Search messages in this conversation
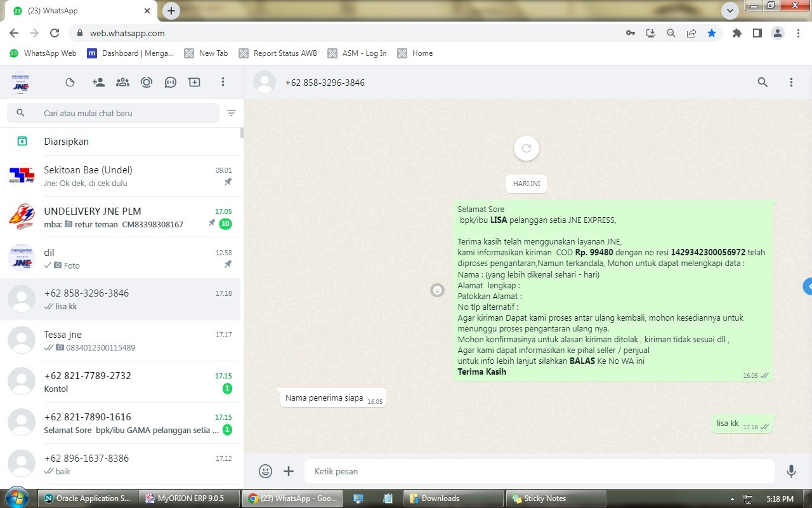The width and height of the screenshot is (812, 508). click(x=763, y=82)
